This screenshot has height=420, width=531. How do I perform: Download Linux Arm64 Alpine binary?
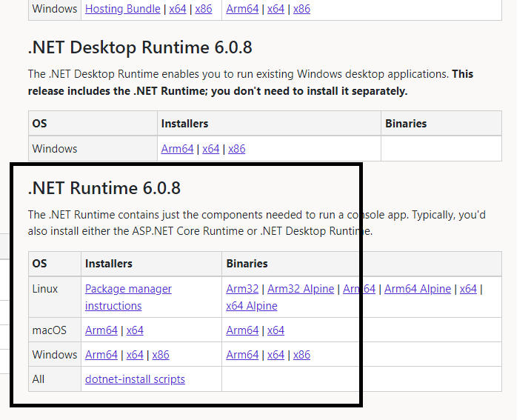click(x=418, y=289)
